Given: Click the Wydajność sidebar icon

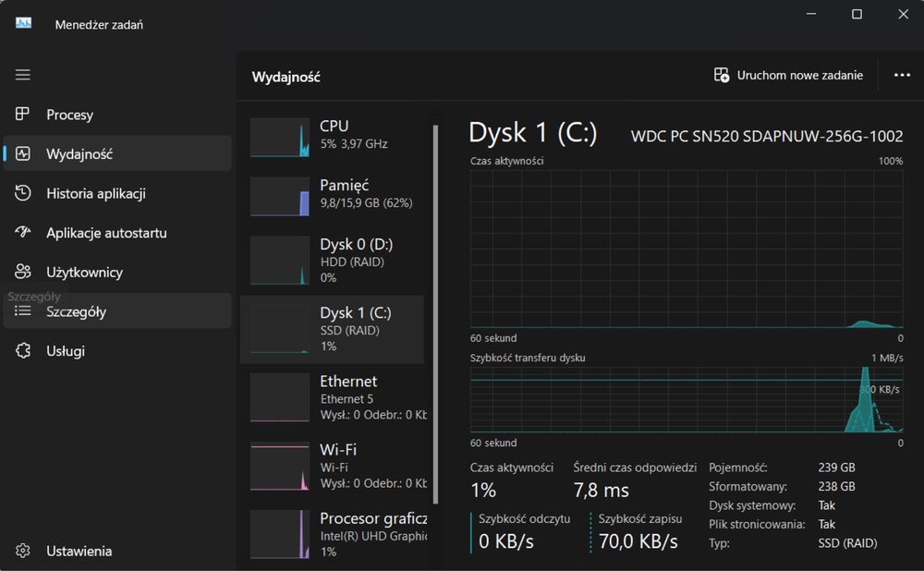Looking at the screenshot, I should tap(22, 153).
